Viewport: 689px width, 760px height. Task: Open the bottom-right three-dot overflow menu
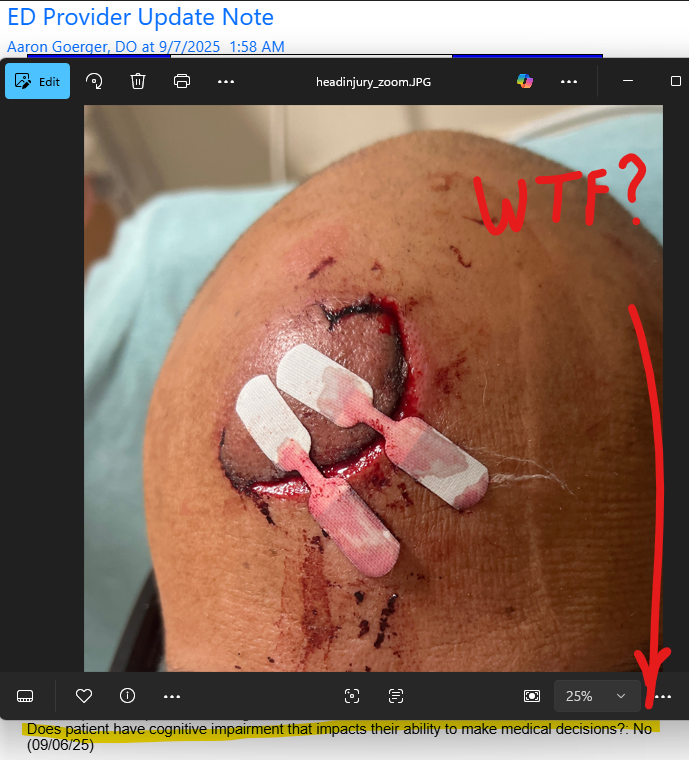coord(662,696)
